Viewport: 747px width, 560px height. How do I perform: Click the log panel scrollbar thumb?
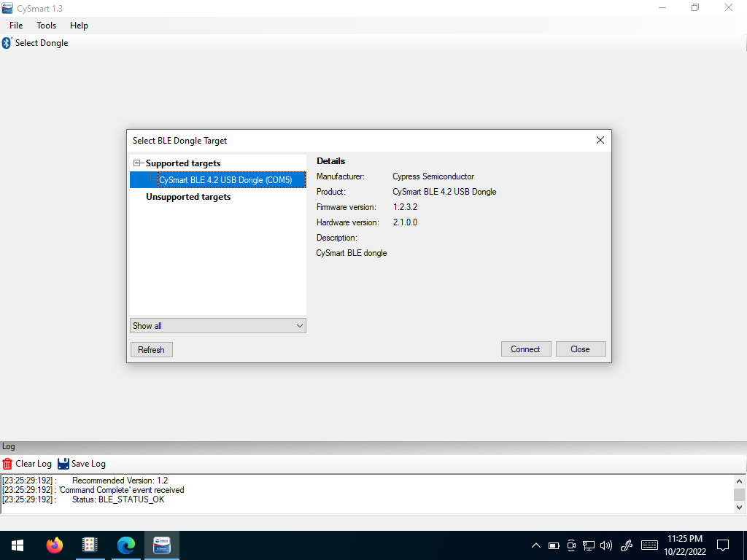coord(740,495)
